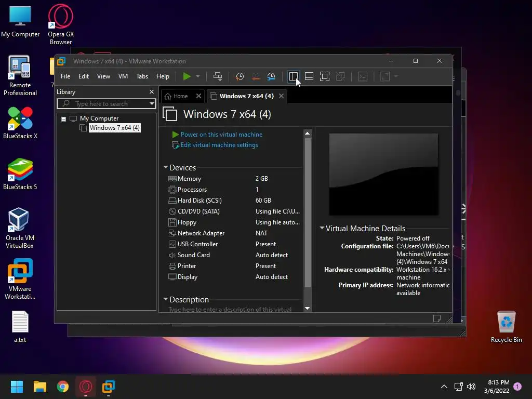Click Edit virtual machine settings
The image size is (532, 399).
click(x=219, y=145)
